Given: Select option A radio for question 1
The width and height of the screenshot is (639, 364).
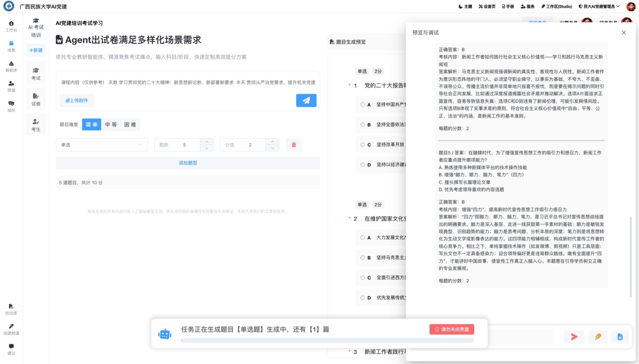Looking at the screenshot, I should coord(362,104).
